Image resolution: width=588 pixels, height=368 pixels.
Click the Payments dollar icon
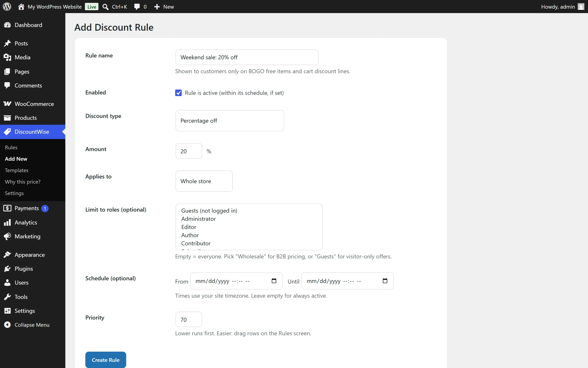click(7, 208)
